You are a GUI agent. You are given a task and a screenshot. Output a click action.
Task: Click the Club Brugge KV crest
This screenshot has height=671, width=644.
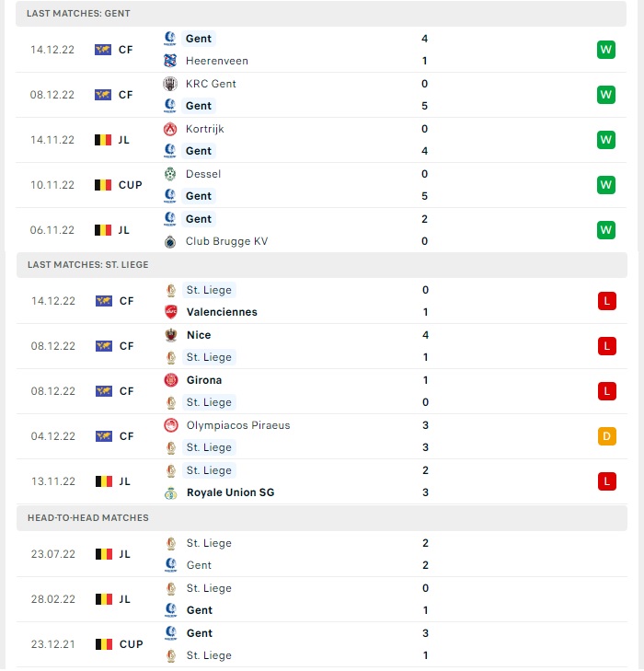click(170, 241)
